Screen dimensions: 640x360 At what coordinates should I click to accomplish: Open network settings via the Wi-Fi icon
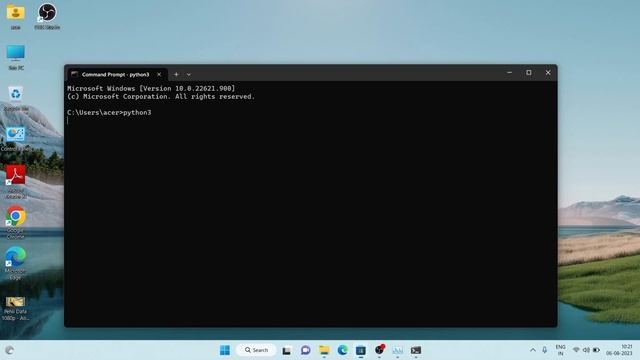coord(576,350)
